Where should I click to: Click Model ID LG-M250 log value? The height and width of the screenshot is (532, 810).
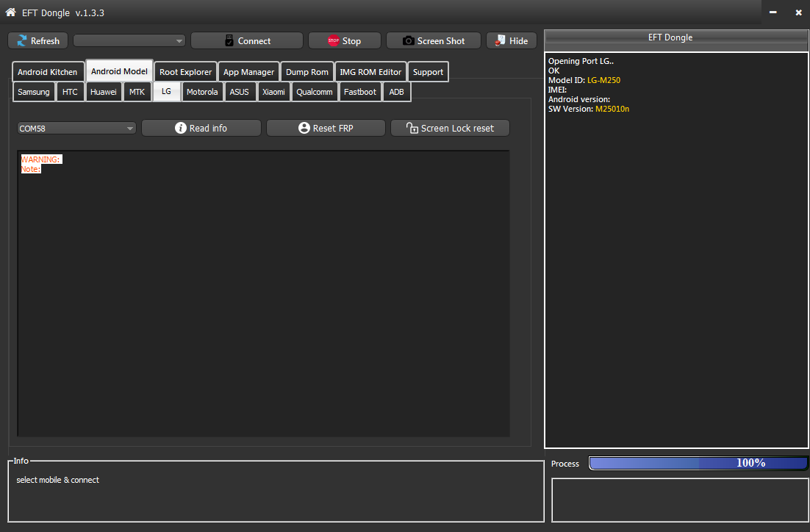coord(603,80)
